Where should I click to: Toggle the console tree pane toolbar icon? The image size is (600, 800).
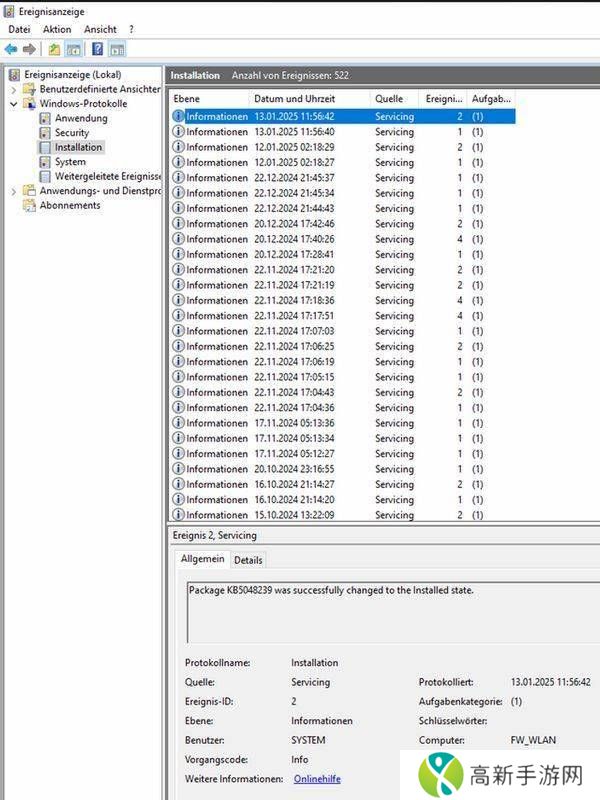73,49
